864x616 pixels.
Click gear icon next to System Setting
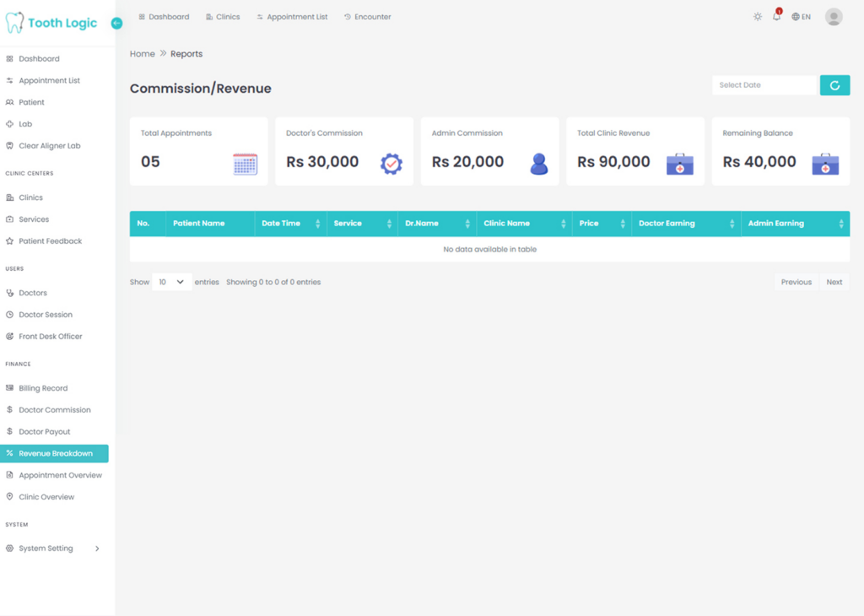point(9,548)
